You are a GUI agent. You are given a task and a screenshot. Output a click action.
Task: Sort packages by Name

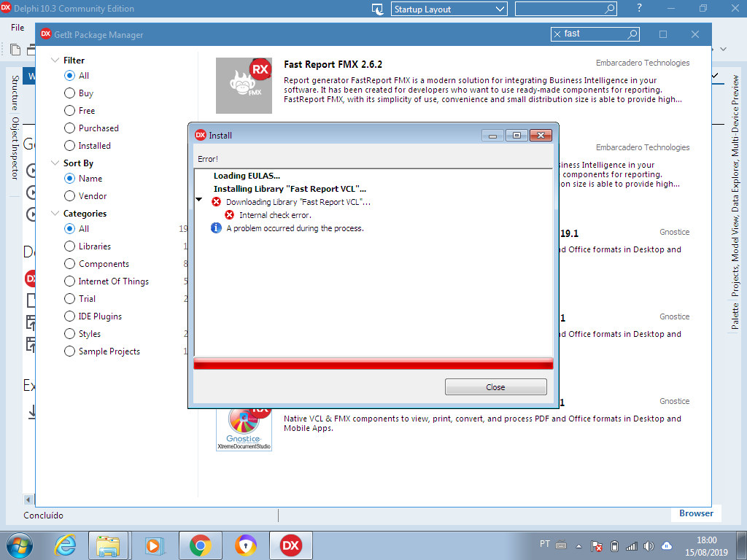click(69, 178)
